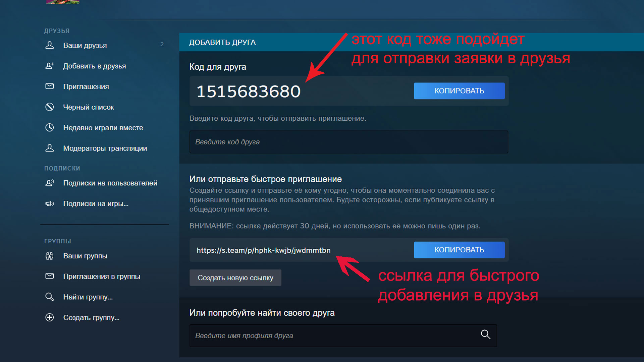Image resolution: width=644 pixels, height=362 pixels.
Task: Select the Найти группу magnifier icon
Action: [x=50, y=297]
